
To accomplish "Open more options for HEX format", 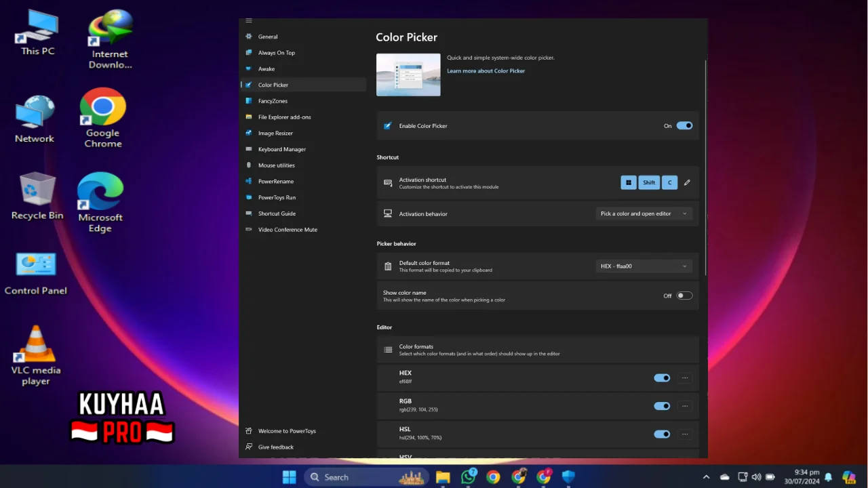I will coord(685,378).
